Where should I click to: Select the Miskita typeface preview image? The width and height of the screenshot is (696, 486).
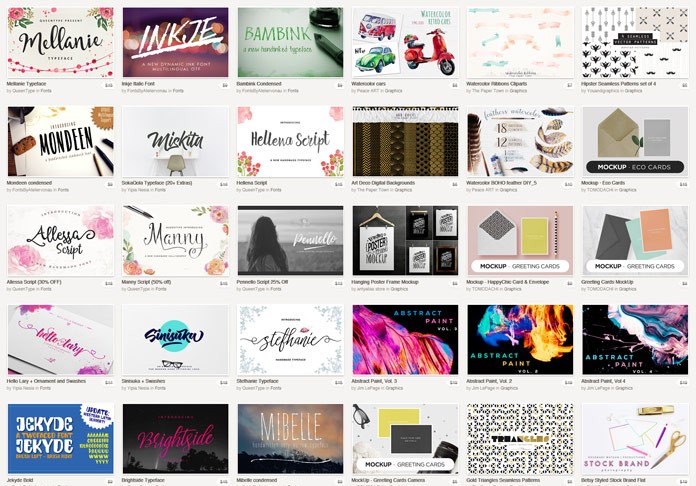(x=175, y=141)
